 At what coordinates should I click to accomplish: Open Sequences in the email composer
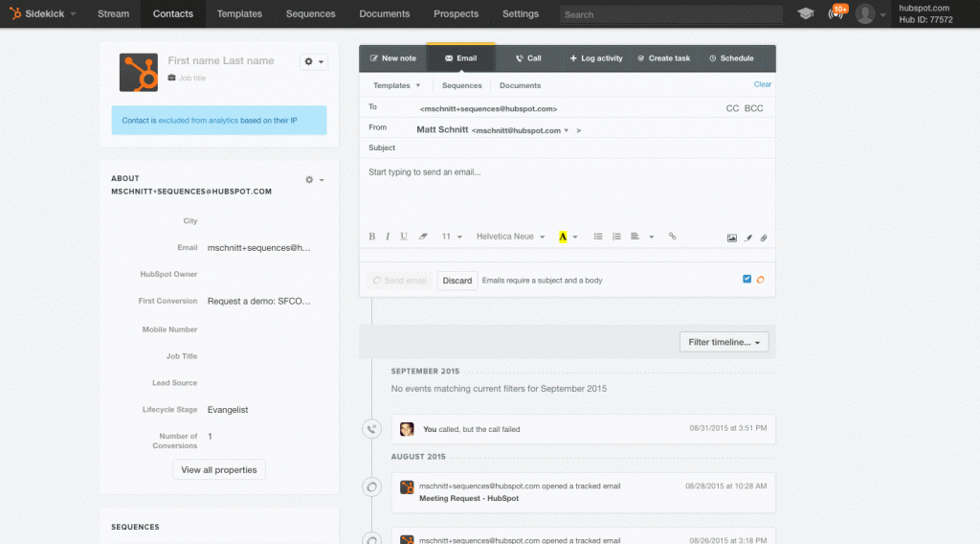pyautogui.click(x=462, y=85)
